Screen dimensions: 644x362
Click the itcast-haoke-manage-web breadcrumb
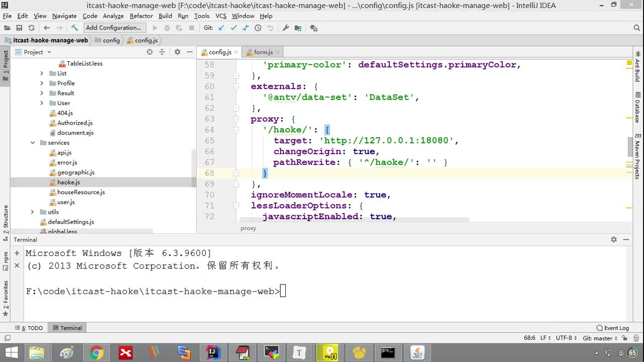tap(46, 40)
